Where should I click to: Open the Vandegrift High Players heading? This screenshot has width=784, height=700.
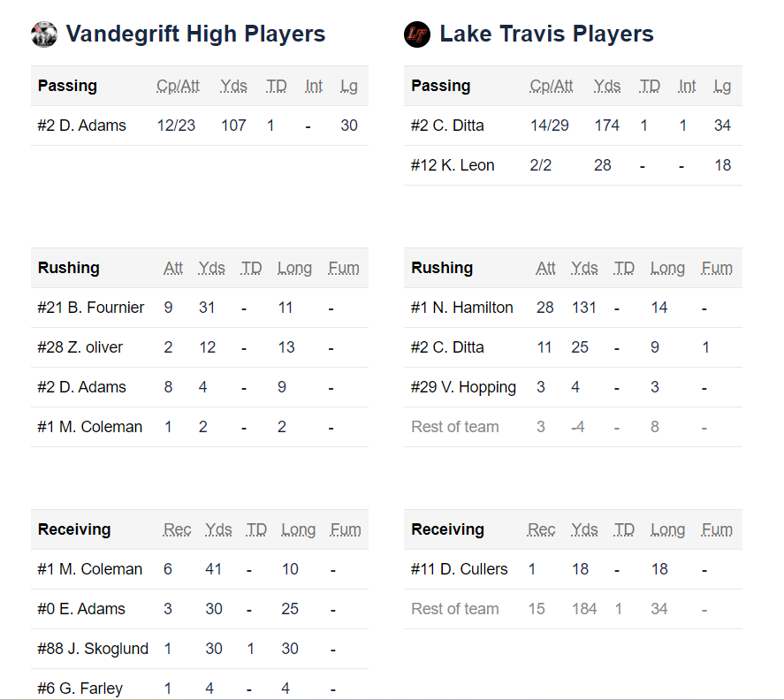[195, 34]
